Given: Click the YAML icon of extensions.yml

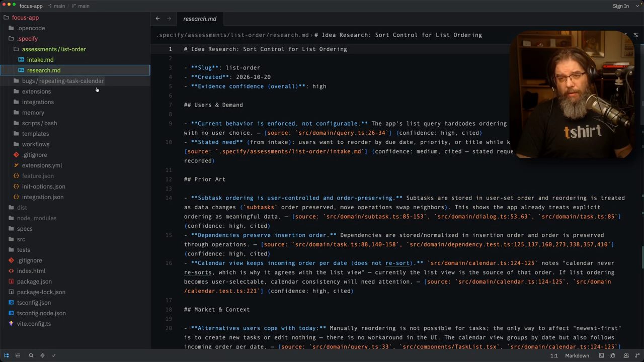Looking at the screenshot, I should point(16,165).
